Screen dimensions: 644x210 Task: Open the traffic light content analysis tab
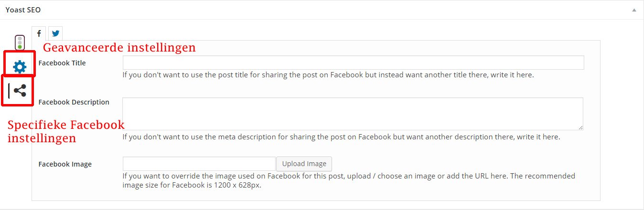(x=20, y=42)
